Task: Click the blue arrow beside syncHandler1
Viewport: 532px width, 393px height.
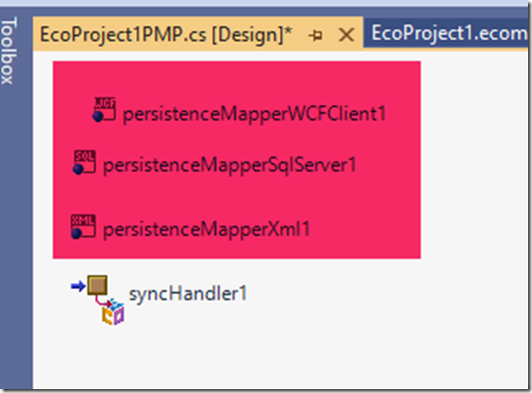Action: tap(78, 286)
